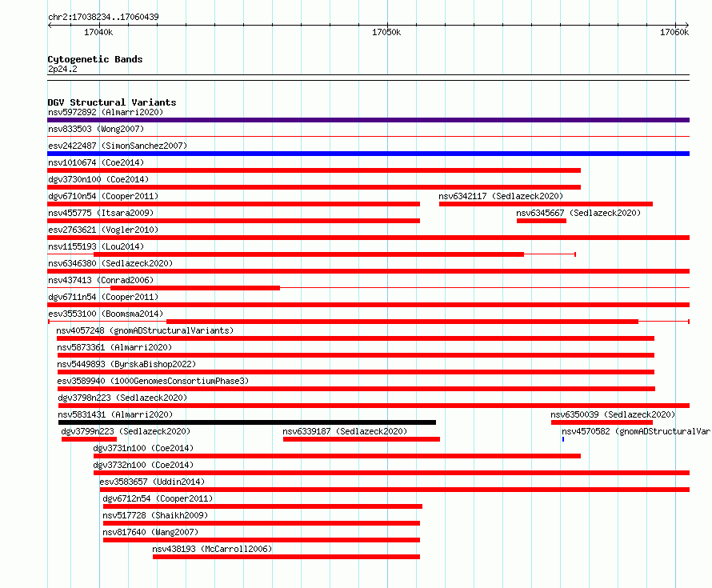The height and width of the screenshot is (588, 712).
Task: Open nsv4570582 gnomAD variant label
Action: pyautogui.click(x=636, y=431)
